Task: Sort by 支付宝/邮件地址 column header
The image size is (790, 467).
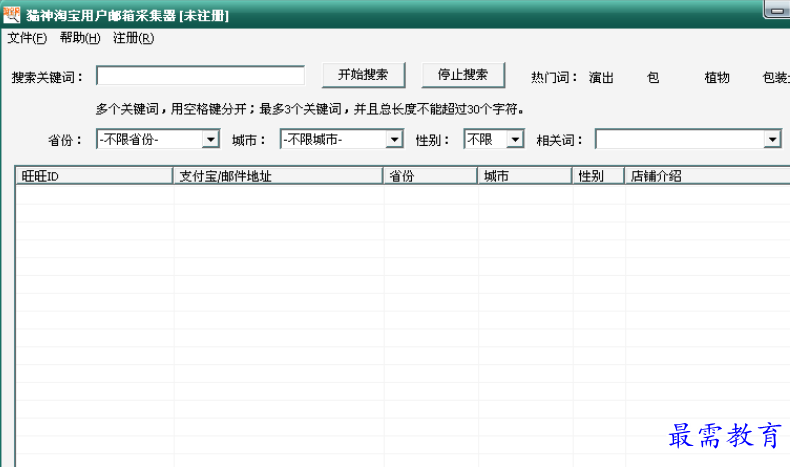Action: tap(278, 176)
